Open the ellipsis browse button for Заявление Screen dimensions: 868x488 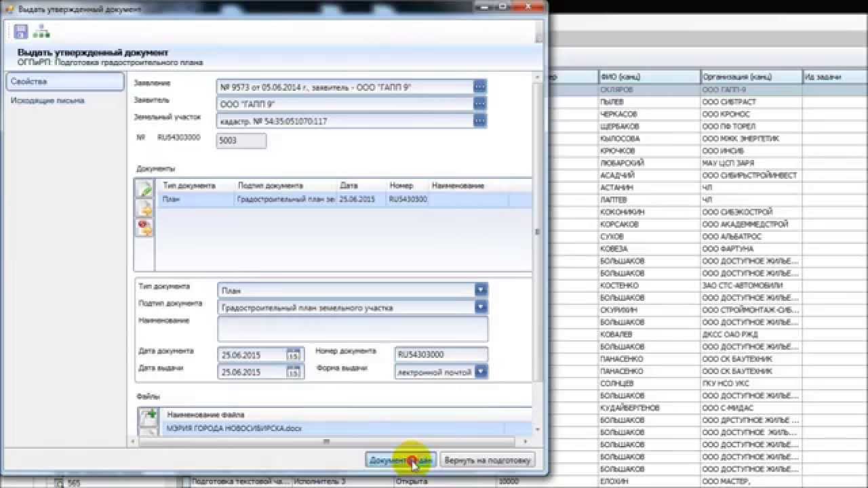[x=479, y=87]
